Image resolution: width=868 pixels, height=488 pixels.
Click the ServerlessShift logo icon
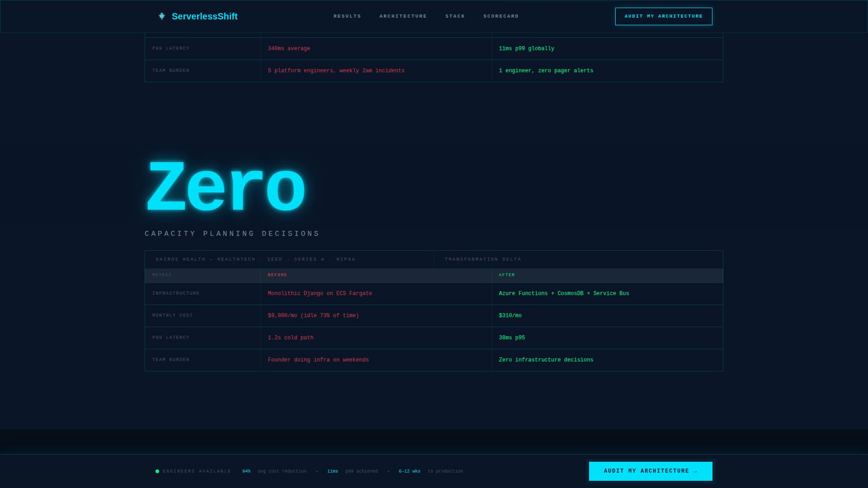pyautogui.click(x=162, y=16)
